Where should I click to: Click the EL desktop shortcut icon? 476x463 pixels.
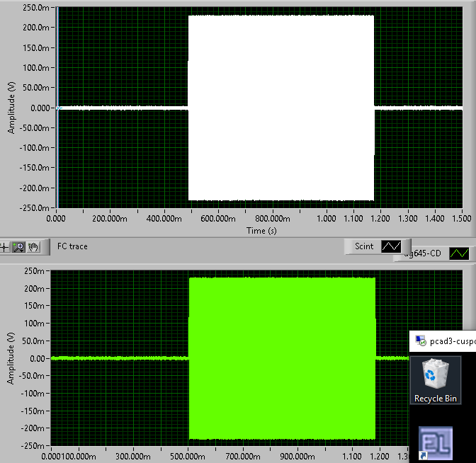[x=436, y=442]
